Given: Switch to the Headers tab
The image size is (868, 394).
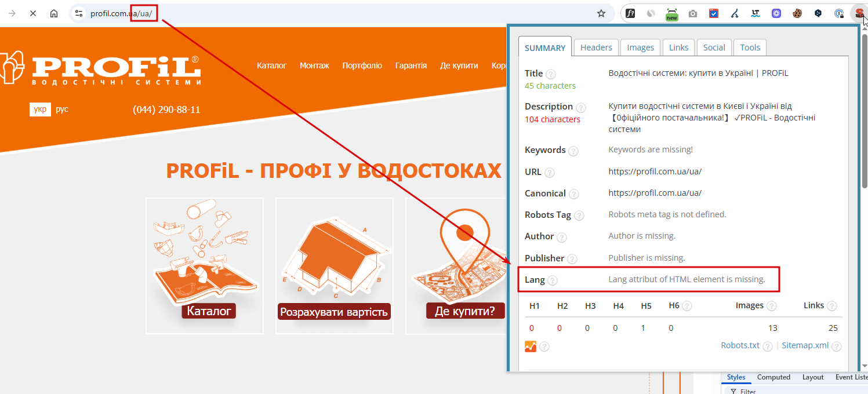Looking at the screenshot, I should [596, 48].
